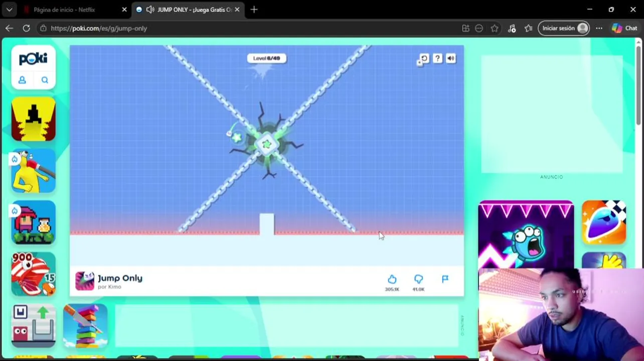Open developer link 'por Kimo'
Screen dimensions: 644x361
[109, 287]
